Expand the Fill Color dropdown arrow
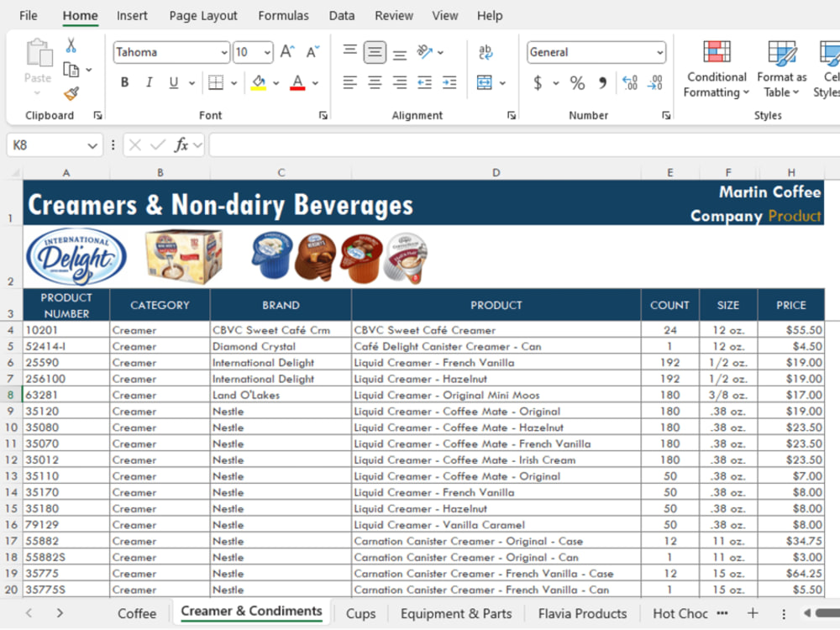This screenshot has height=630, width=840. click(x=276, y=83)
